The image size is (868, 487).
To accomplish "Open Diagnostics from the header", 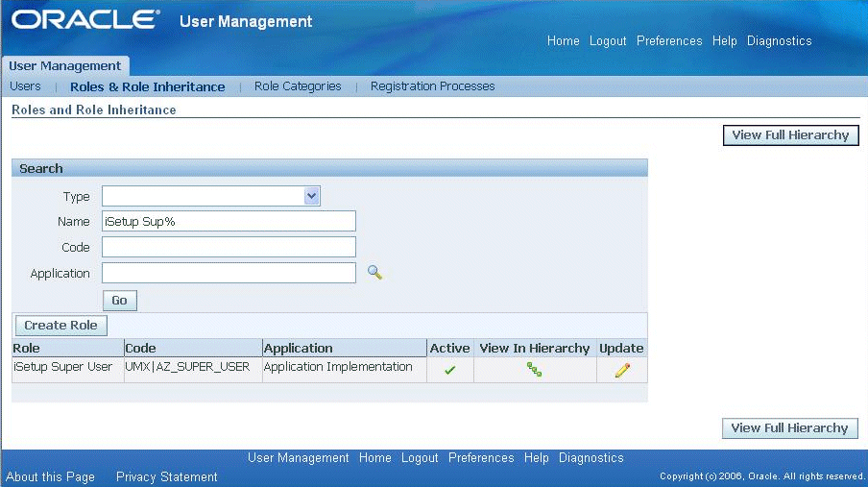I will 780,41.
